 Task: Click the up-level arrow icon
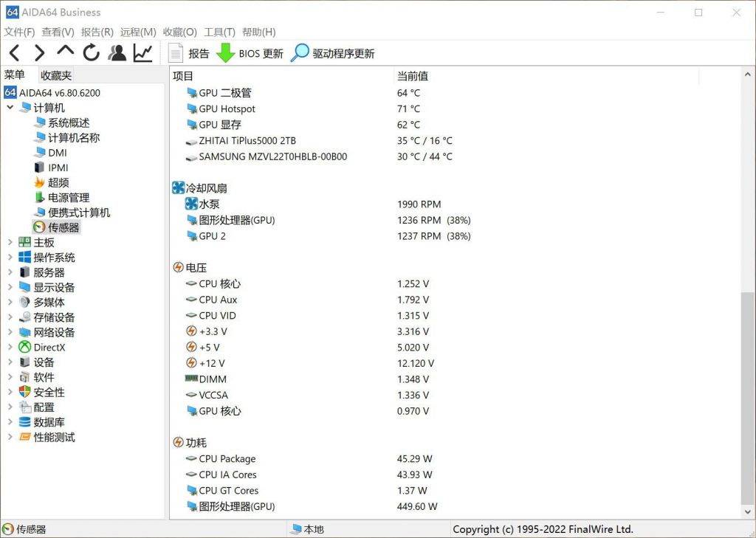[x=65, y=52]
